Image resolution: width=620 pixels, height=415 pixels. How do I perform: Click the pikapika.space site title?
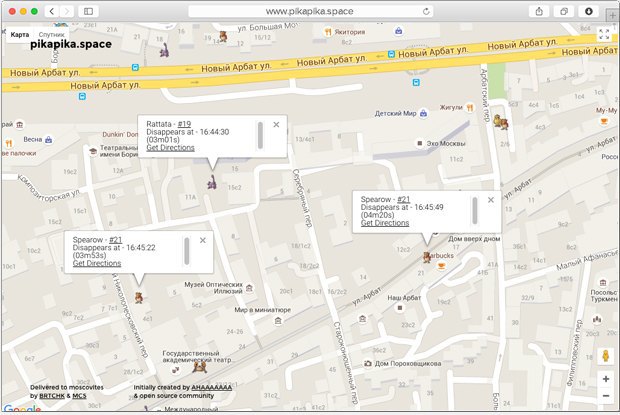[71, 44]
